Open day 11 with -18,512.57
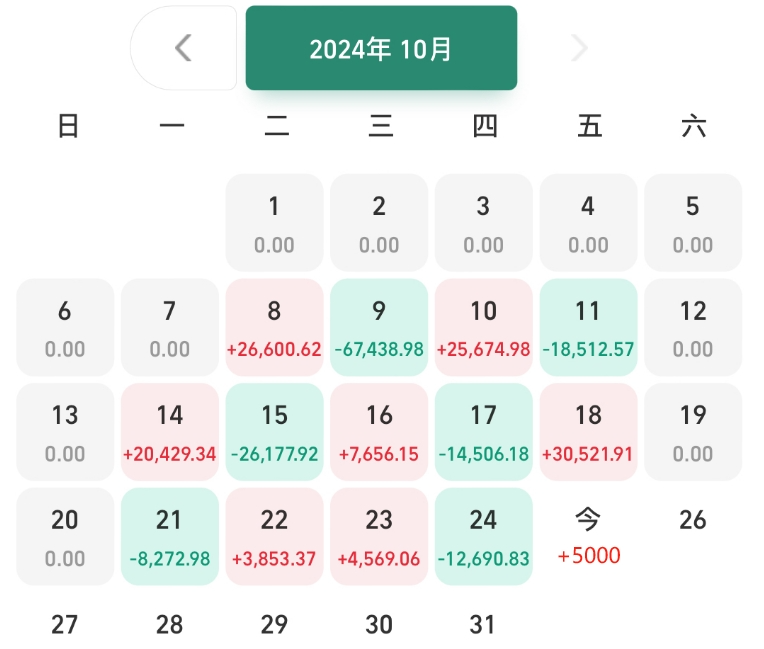 tap(589, 327)
